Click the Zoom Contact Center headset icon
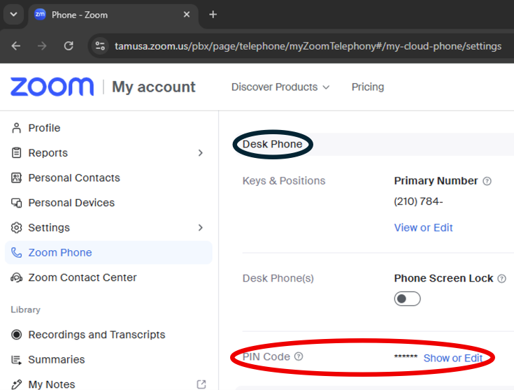514x390 pixels. tap(16, 277)
